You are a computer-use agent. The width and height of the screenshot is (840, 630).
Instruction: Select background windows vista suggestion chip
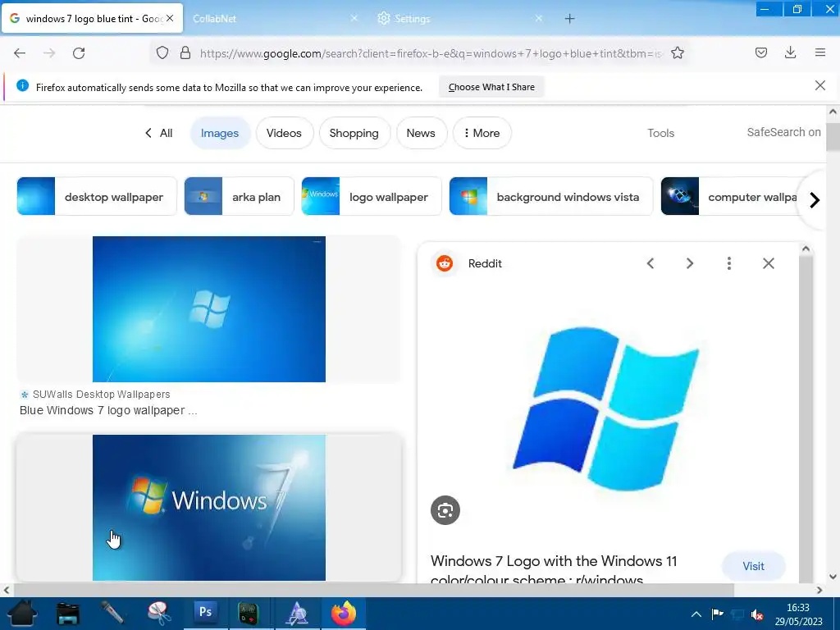tap(550, 197)
